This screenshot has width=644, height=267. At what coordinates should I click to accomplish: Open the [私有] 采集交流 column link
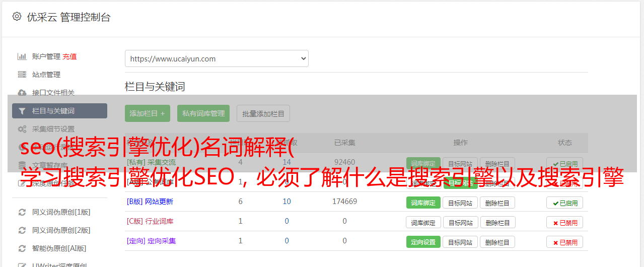click(x=152, y=162)
